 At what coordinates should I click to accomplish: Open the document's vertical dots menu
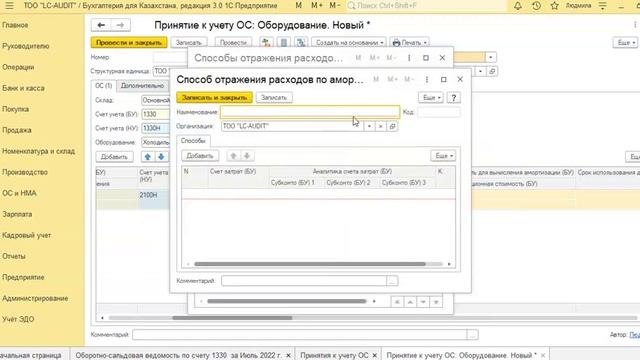coord(635,25)
